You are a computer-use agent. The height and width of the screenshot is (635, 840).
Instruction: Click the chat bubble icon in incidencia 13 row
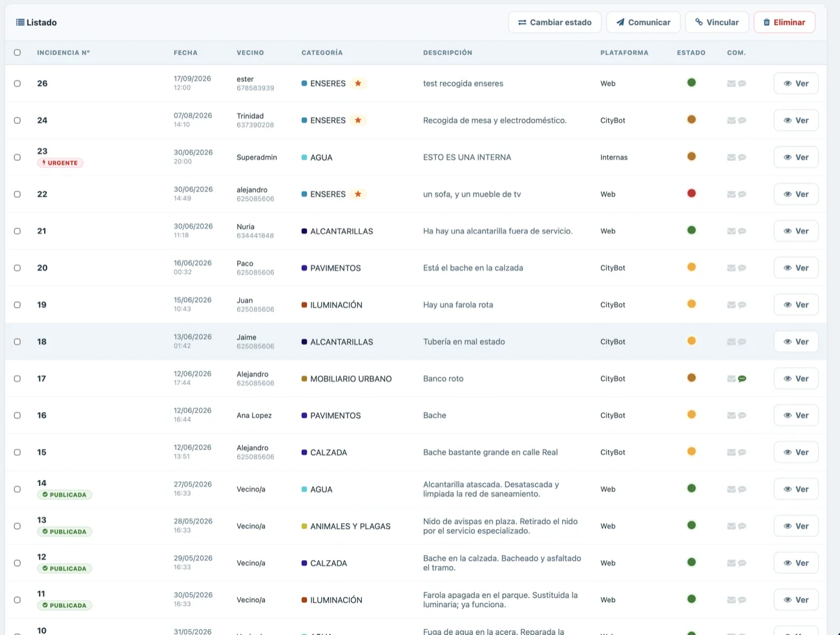click(x=742, y=526)
